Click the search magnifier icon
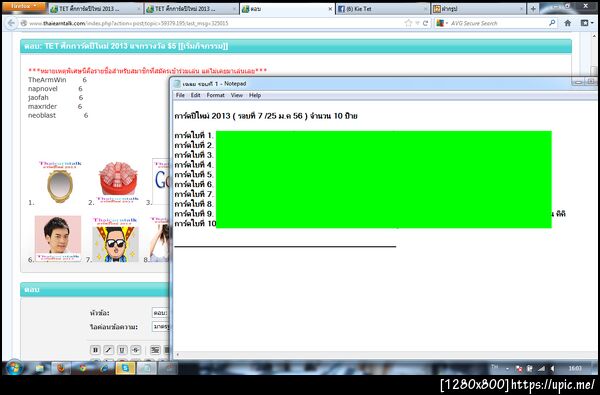600x395 pixels. tap(552, 23)
